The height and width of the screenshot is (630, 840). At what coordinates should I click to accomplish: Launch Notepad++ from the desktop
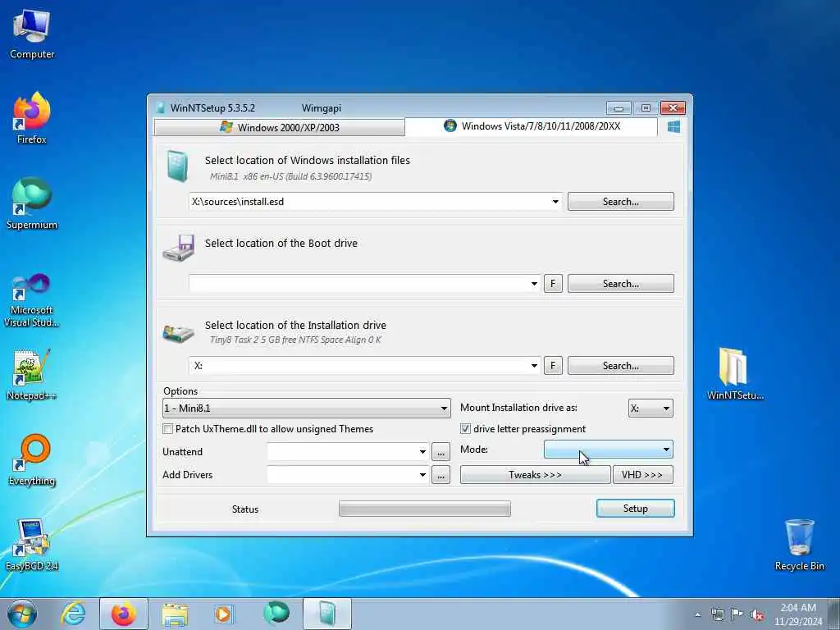[32, 375]
